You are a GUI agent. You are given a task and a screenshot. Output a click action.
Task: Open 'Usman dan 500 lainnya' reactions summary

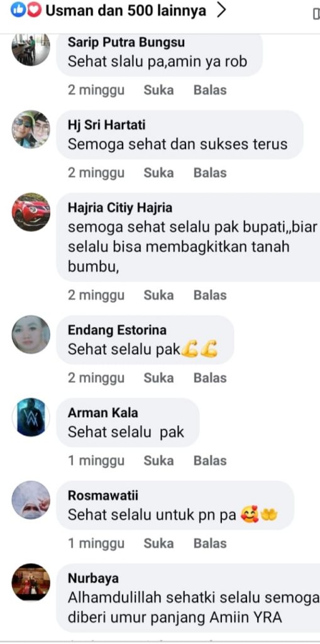point(126,11)
